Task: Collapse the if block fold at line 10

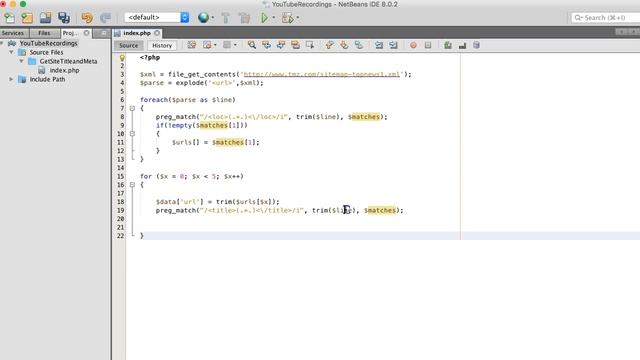Action: (x=132, y=134)
